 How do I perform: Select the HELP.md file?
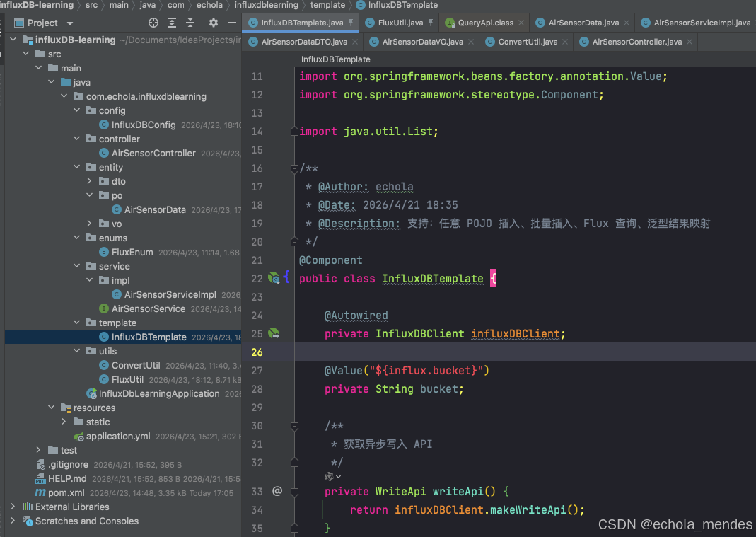66,478
